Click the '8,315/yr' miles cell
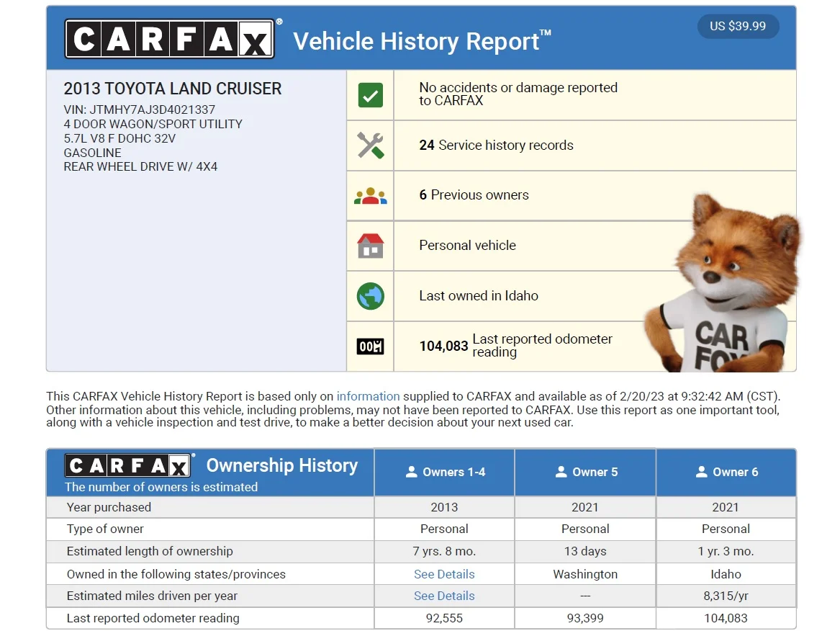This screenshot has height=631, width=840. coord(726,596)
